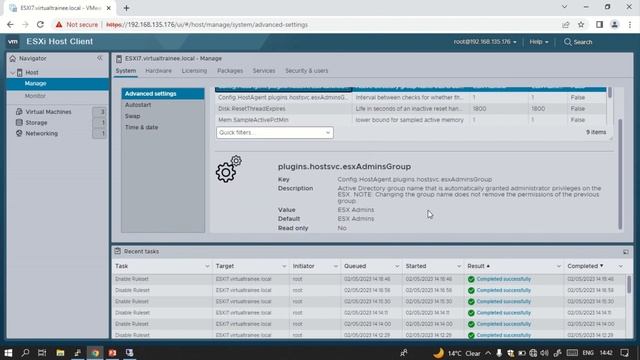Click the green check icon of 14:16:46 task
The width and height of the screenshot is (640, 360).
[x=471, y=279]
